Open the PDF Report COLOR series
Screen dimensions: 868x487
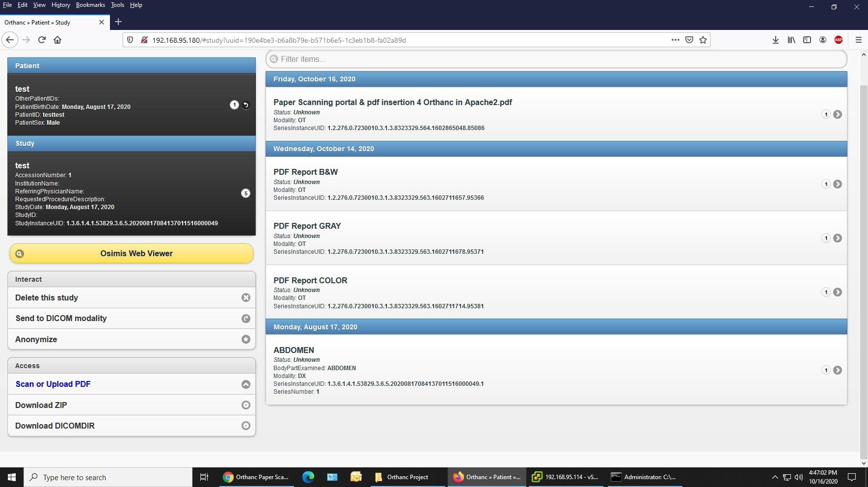(556, 292)
